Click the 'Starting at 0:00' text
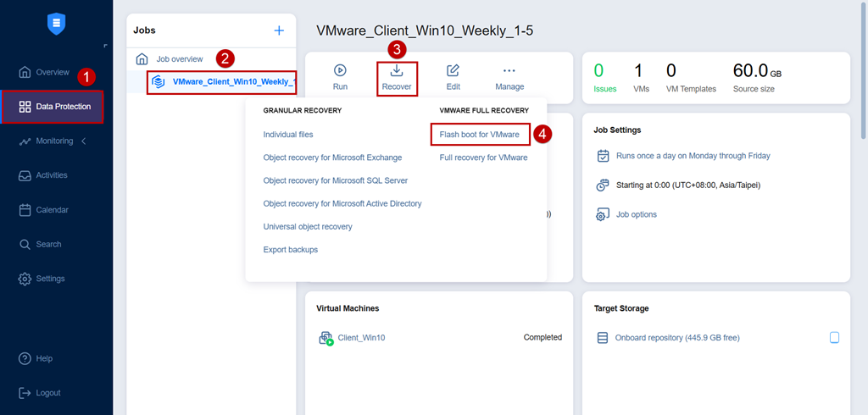This screenshot has width=868, height=415. tap(688, 185)
